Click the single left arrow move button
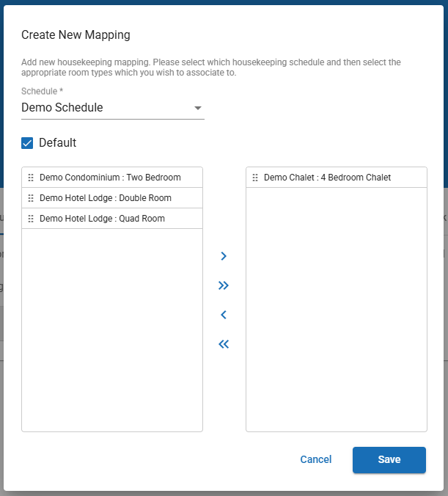The height and width of the screenshot is (496, 448). coord(224,315)
